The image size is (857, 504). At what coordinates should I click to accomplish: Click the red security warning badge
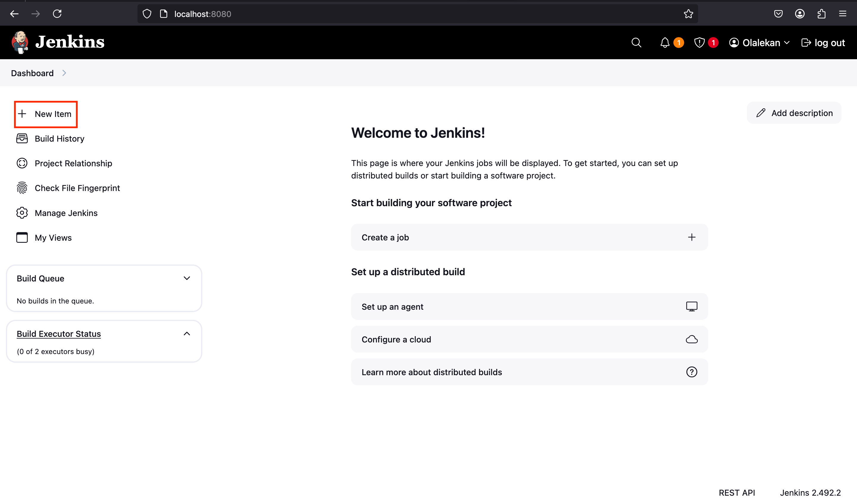(x=713, y=43)
